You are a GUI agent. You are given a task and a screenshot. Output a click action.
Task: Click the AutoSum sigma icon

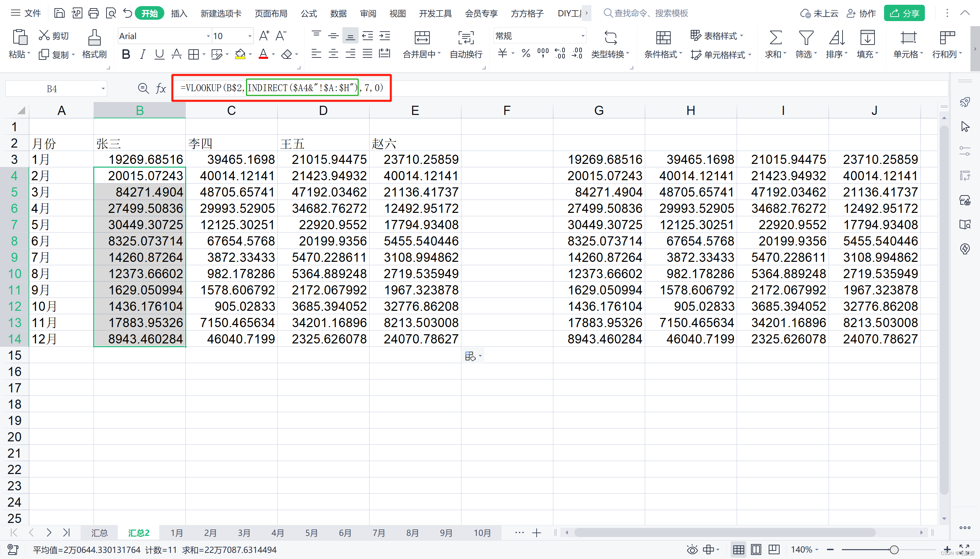tap(775, 38)
